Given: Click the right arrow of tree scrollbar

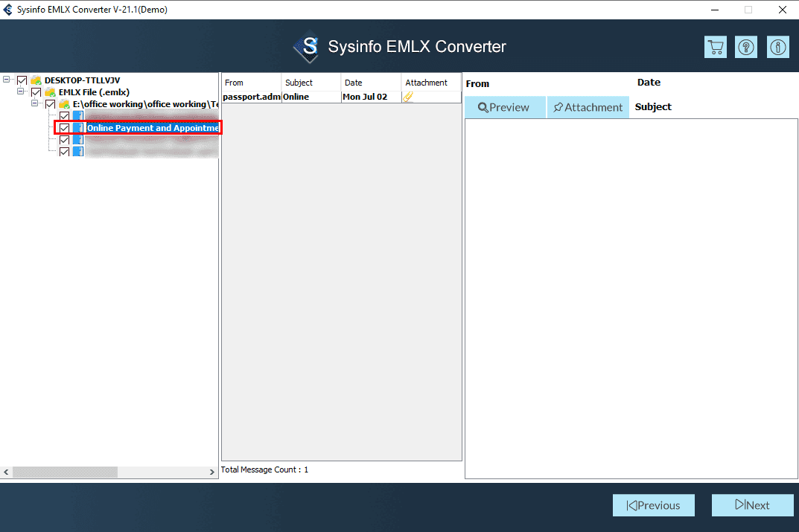Looking at the screenshot, I should point(212,472).
